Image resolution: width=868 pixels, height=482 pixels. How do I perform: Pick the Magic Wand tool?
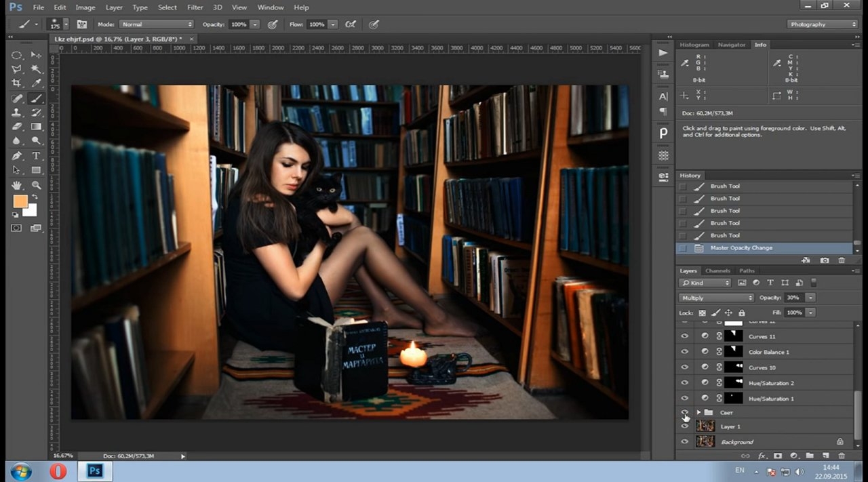[36, 69]
